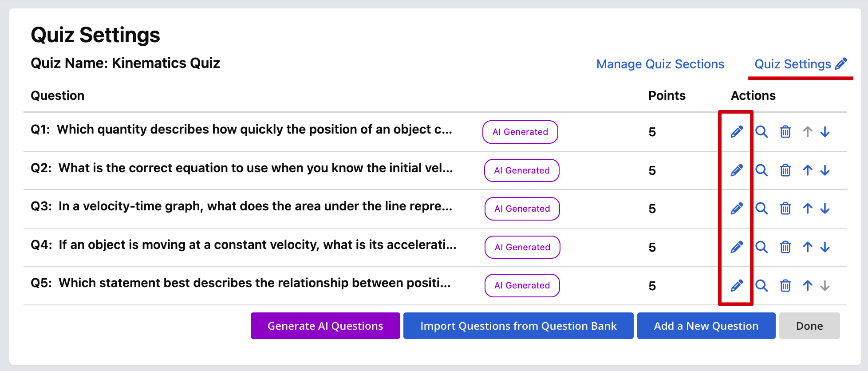Delete Q3 using the trash icon
This screenshot has width=868, height=371.
785,209
